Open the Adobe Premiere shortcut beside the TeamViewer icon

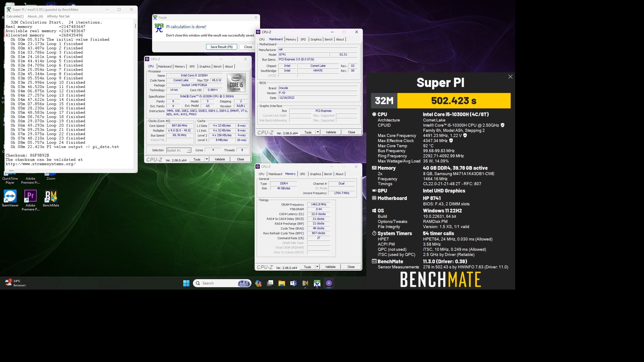[x=31, y=200]
